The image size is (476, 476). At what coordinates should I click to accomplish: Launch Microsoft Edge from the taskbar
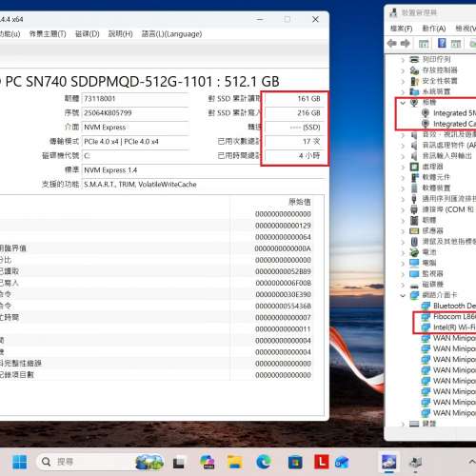click(264, 462)
